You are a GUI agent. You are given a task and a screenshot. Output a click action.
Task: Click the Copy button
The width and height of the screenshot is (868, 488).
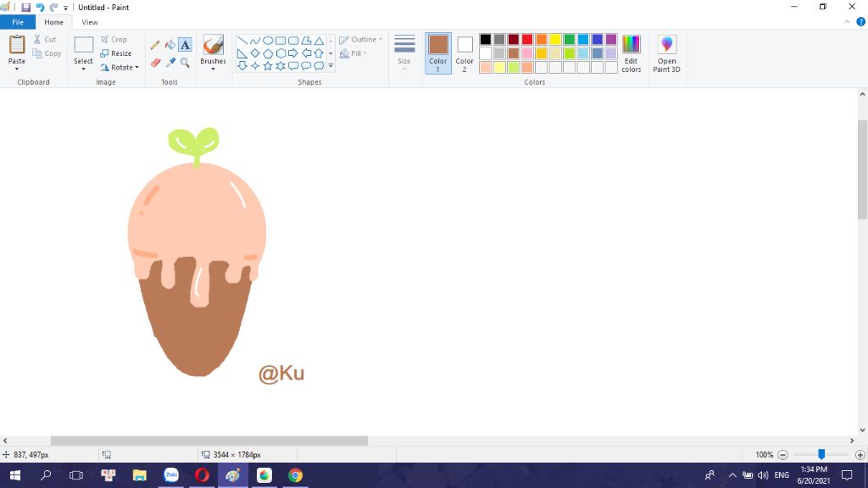47,53
